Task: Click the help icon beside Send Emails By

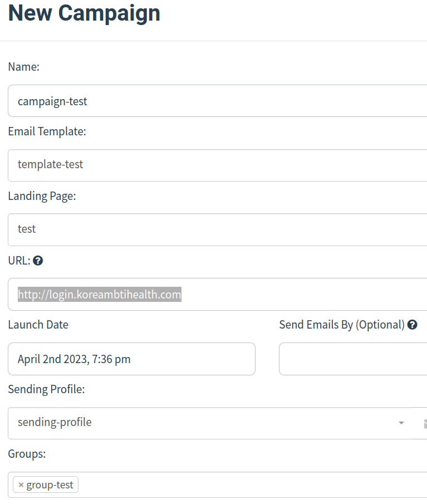Action: point(413,325)
